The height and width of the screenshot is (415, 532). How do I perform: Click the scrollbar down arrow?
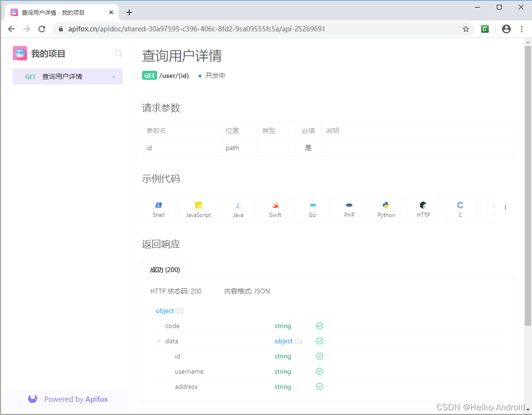(x=528, y=410)
